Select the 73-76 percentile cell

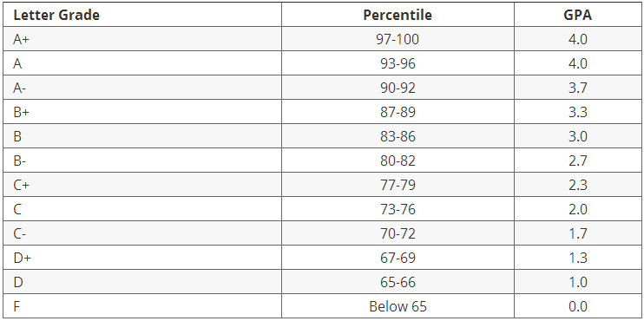398,209
